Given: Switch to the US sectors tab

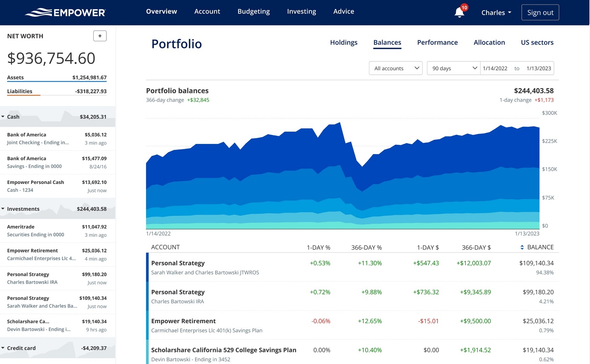Looking at the screenshot, I should pyautogui.click(x=537, y=43).
